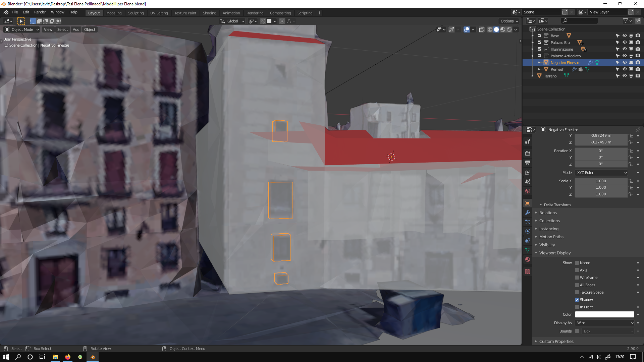Open the viewport header Options button
Viewport: 644px width, 362px height.
pyautogui.click(x=509, y=21)
